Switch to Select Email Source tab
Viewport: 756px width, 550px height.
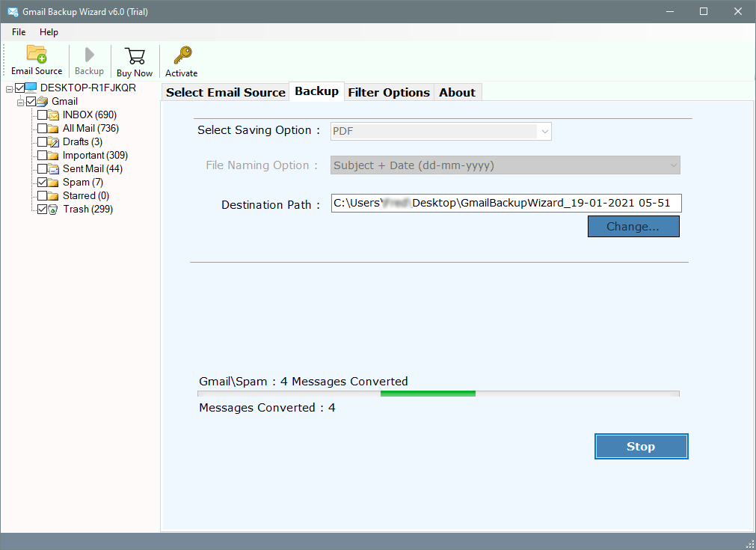click(x=226, y=92)
